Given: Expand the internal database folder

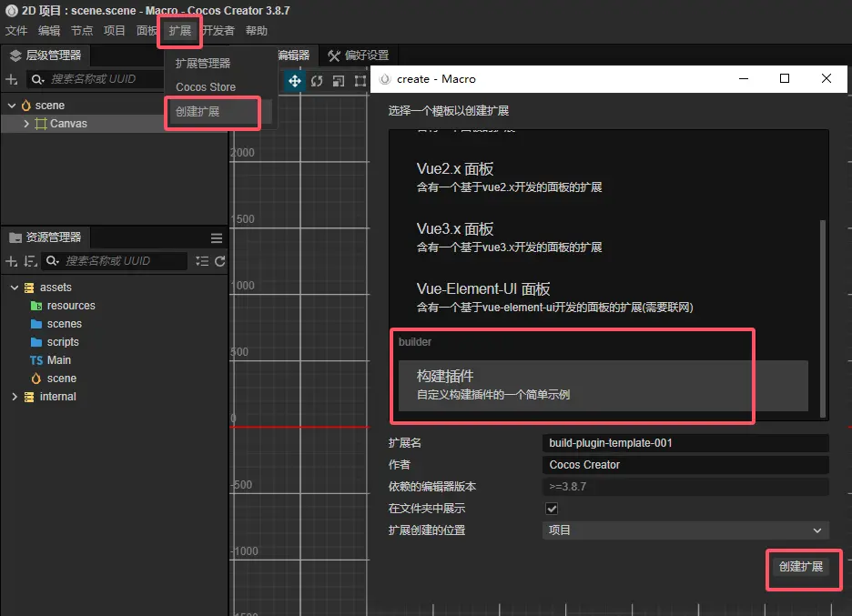Looking at the screenshot, I should coord(15,397).
